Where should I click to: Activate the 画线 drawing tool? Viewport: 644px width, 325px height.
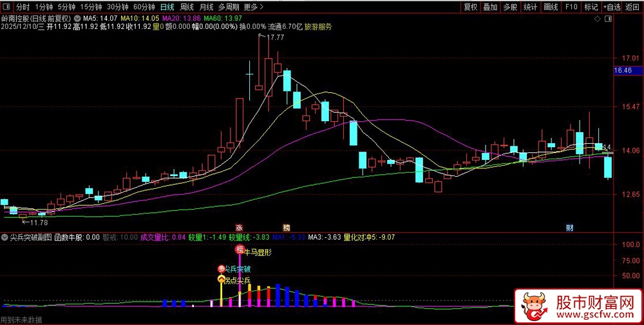[551, 7]
